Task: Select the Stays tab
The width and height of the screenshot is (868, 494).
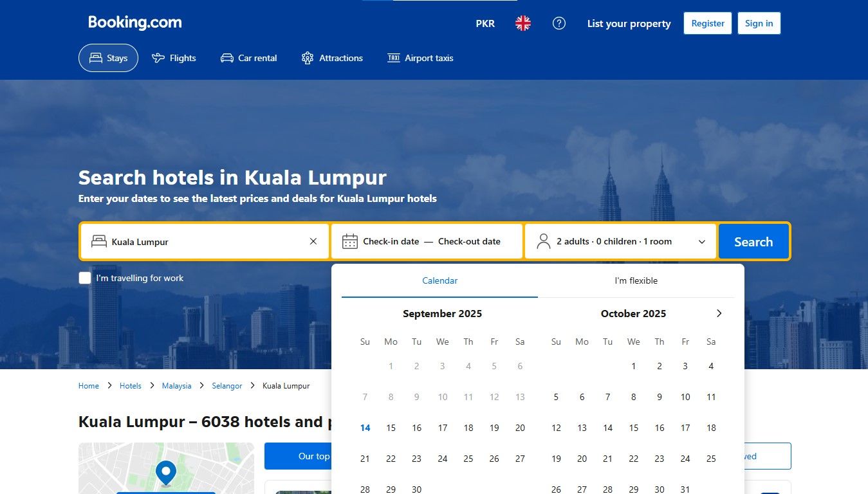Action: point(108,58)
